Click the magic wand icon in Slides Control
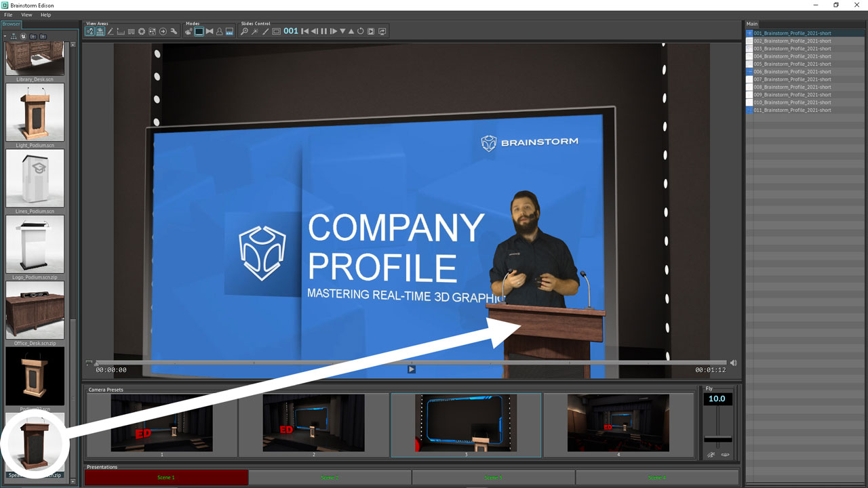Screen dimensions: 868x488 coord(254,31)
